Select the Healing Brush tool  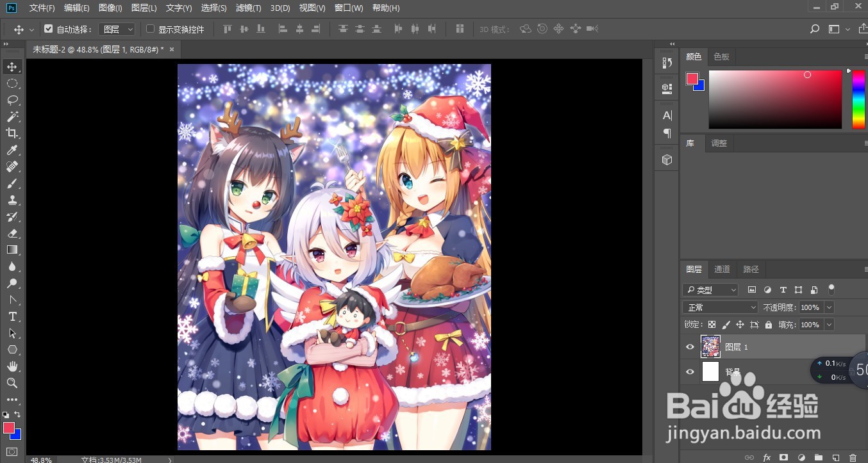12,167
